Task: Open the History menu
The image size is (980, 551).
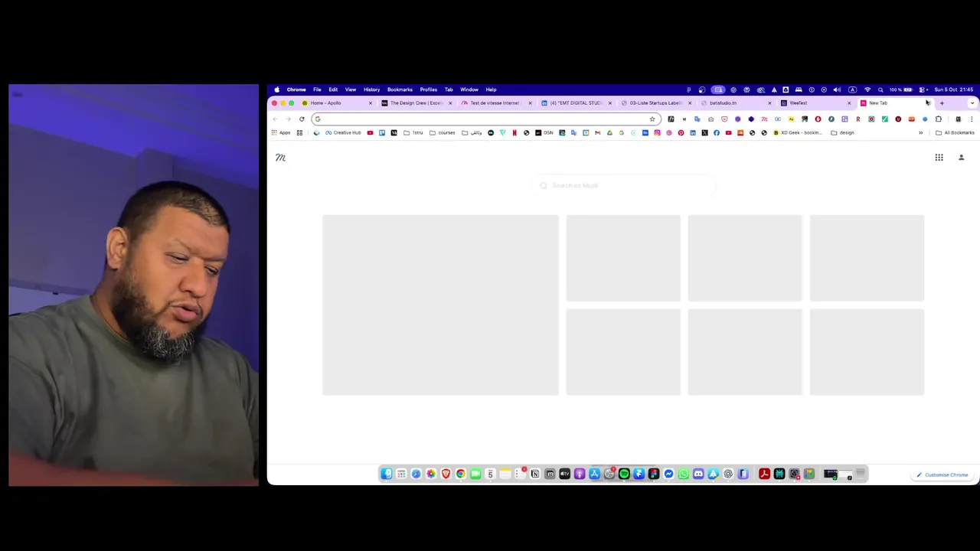Action: tap(371, 90)
